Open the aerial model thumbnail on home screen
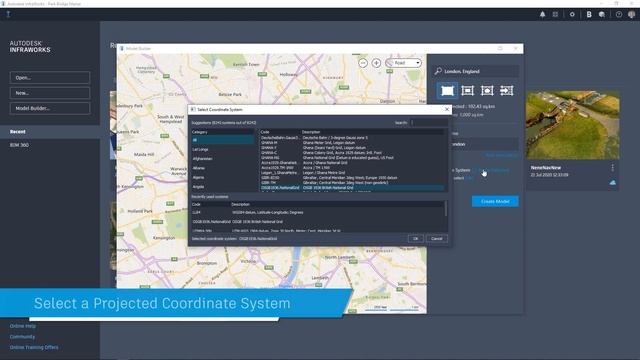640x360 pixels. click(x=573, y=125)
